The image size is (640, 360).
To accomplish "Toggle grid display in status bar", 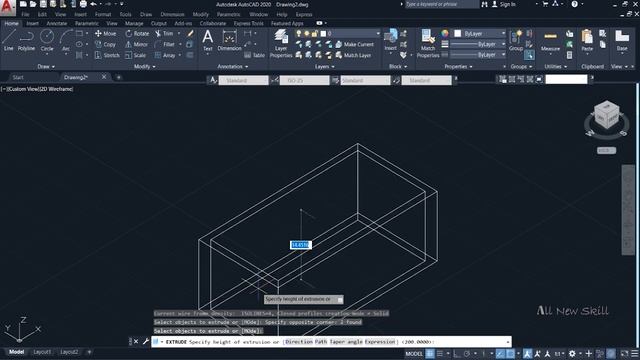I will click(430, 353).
